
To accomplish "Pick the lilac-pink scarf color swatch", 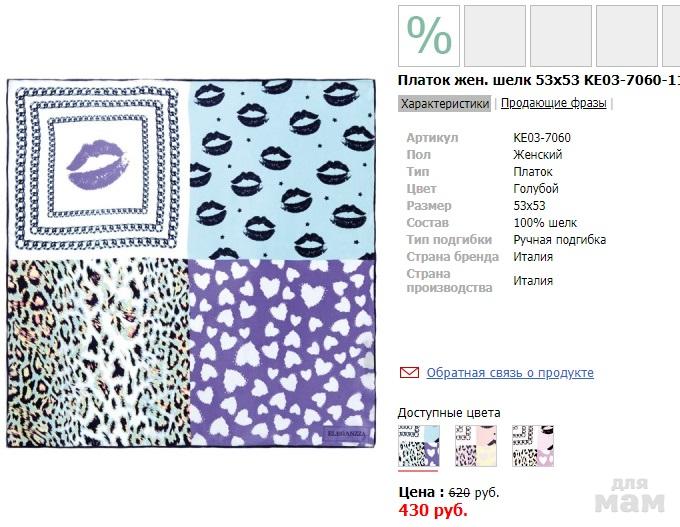I will click(532, 445).
